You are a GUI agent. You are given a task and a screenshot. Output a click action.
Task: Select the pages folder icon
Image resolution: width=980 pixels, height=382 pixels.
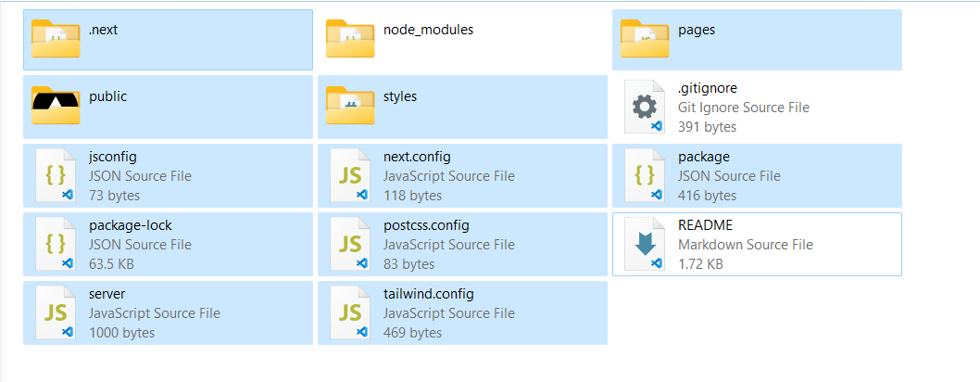(646, 38)
